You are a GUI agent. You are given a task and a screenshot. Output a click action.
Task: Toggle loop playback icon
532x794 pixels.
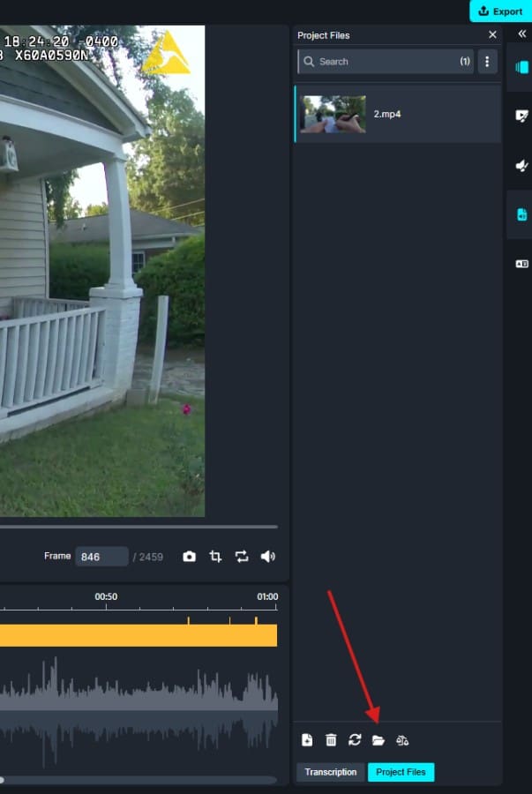pyautogui.click(x=242, y=557)
